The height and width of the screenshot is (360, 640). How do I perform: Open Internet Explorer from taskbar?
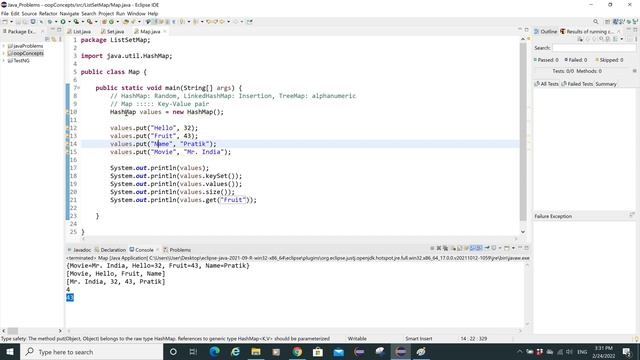pos(235,351)
